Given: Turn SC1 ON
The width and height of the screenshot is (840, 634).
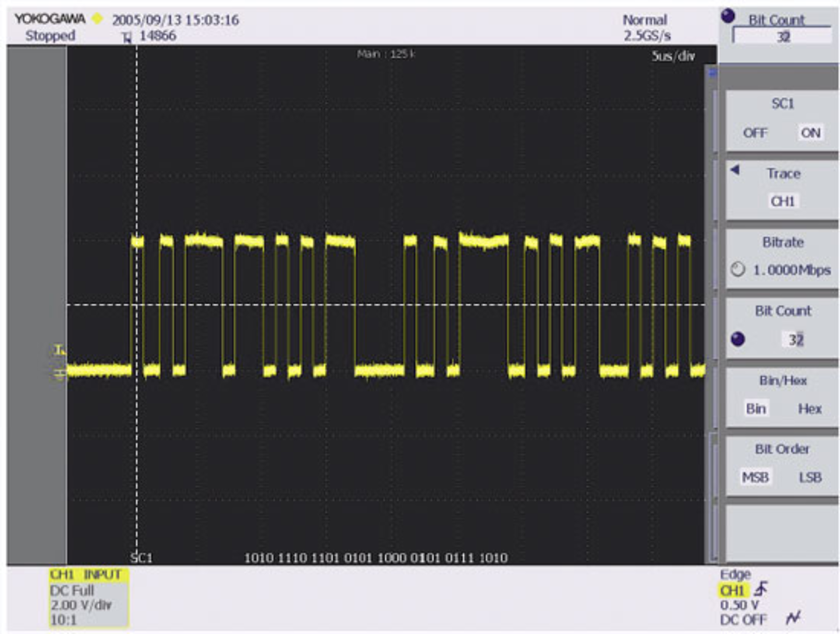Looking at the screenshot, I should pos(810,133).
